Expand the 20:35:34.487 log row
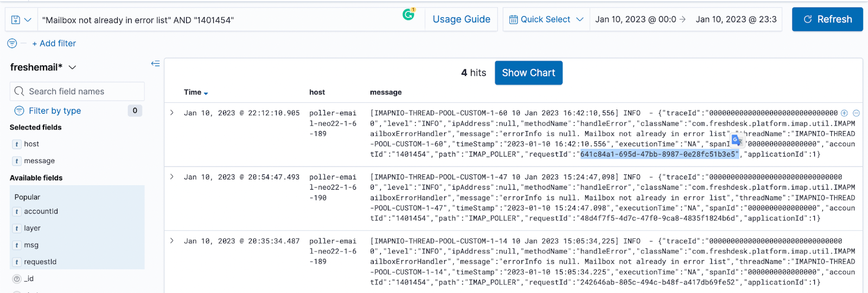The width and height of the screenshot is (868, 293). 172,240
